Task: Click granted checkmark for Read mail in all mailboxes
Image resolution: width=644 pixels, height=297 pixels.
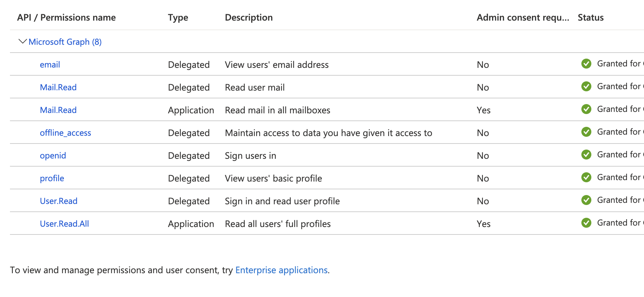Action: (586, 109)
